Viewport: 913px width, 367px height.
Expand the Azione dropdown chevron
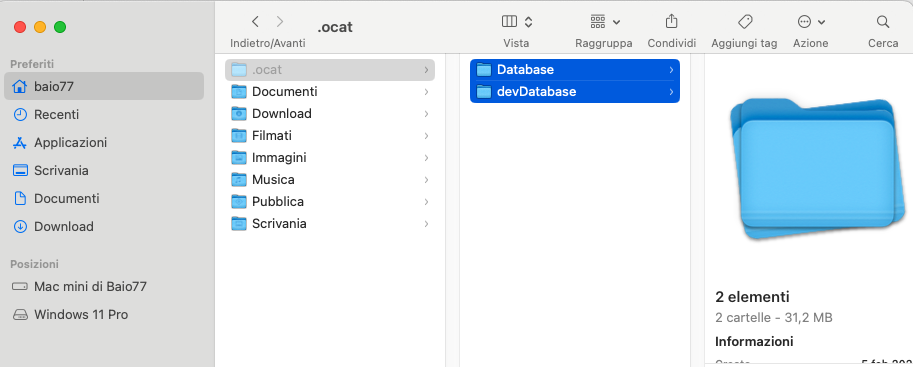point(822,23)
